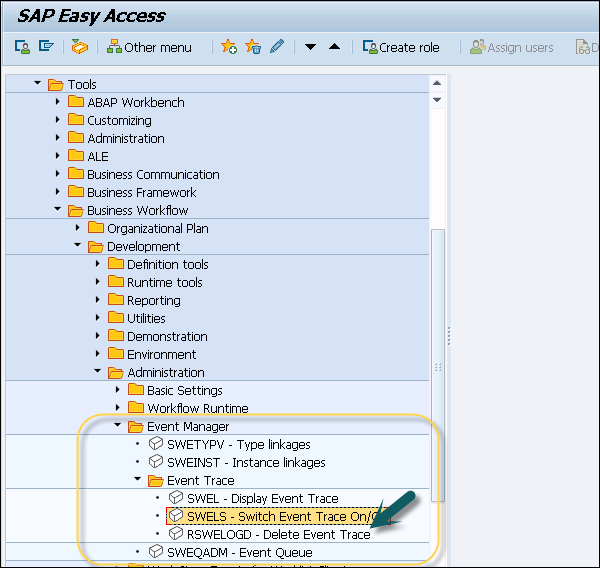
Task: Open the Other menu button
Action: [149, 47]
